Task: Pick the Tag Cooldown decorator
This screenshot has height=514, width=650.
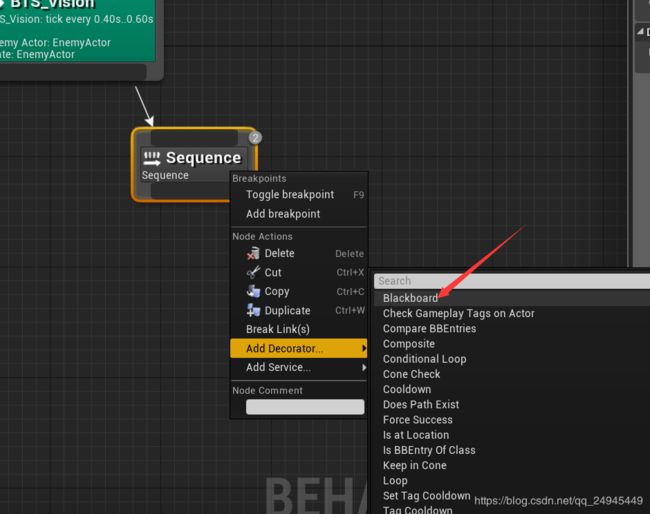Action: [512, 509]
